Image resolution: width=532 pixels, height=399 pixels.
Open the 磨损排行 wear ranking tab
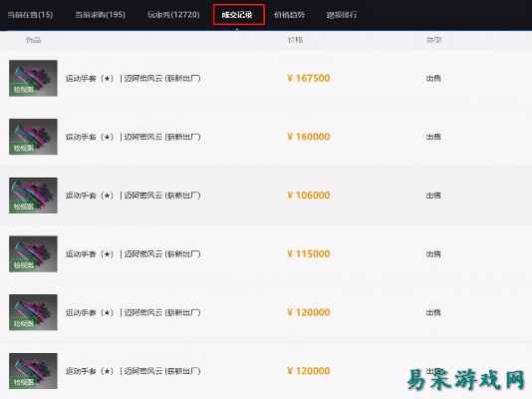342,15
